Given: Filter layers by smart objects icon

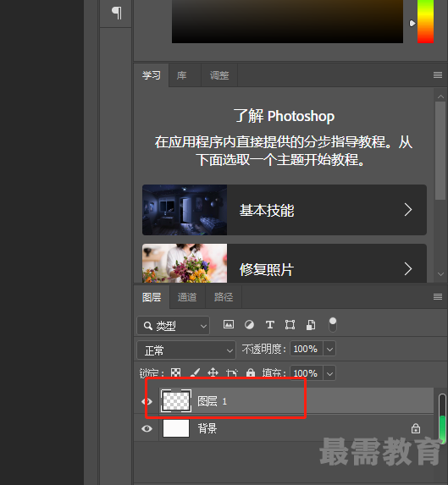Looking at the screenshot, I should click(311, 325).
